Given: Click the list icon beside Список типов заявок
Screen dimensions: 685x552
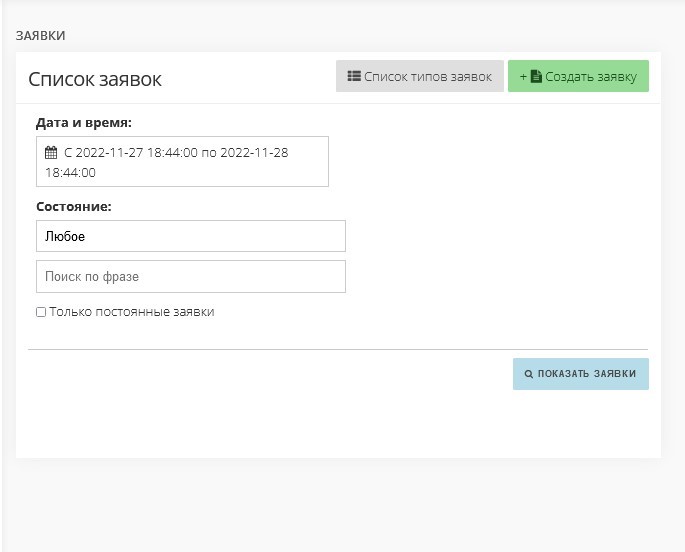Looking at the screenshot, I should click(x=354, y=76).
